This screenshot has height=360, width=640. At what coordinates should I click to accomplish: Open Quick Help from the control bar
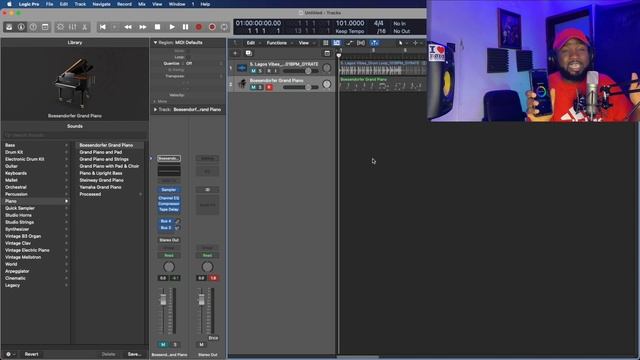pos(33,27)
